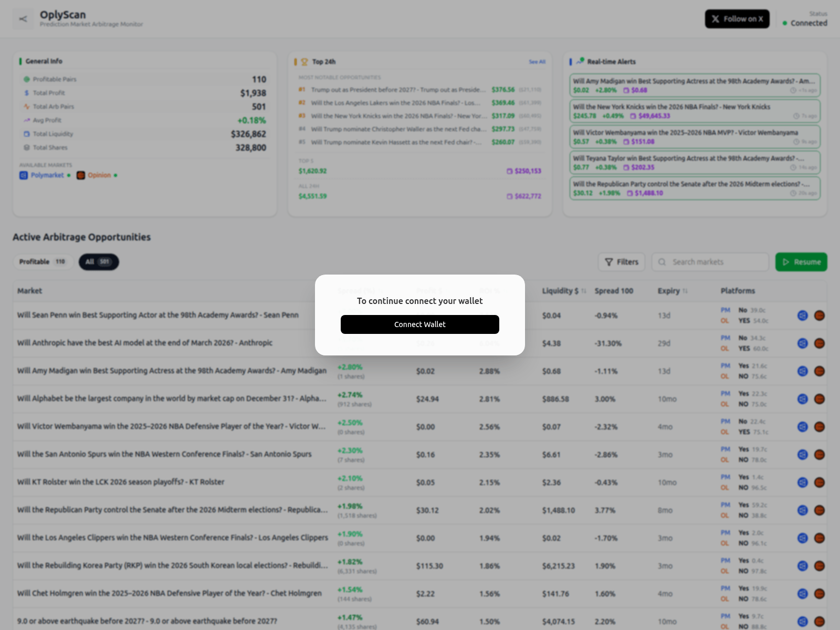Open the Opinion link under Available Markets
Image resolution: width=840 pixels, height=630 pixels.
click(x=97, y=175)
